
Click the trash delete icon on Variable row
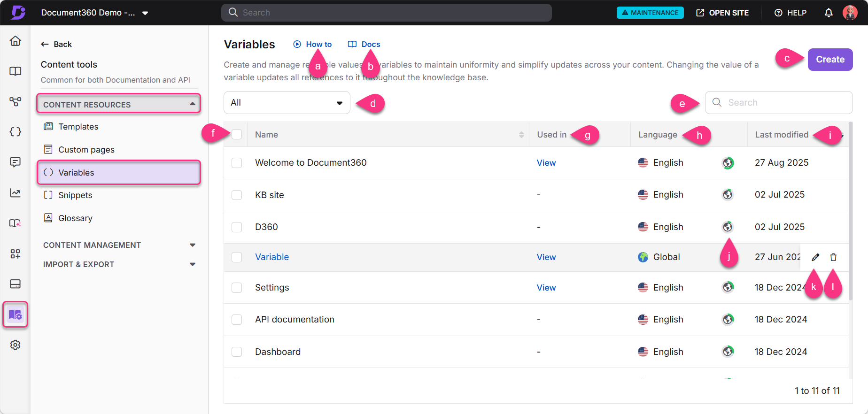[833, 257]
